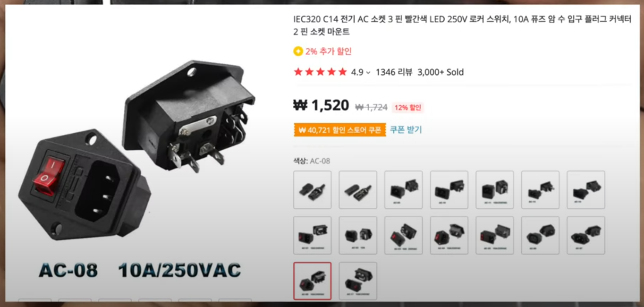The image size is (644, 307).
Task: Select the last variant thumbnail in the bottom row
Action: [358, 281]
